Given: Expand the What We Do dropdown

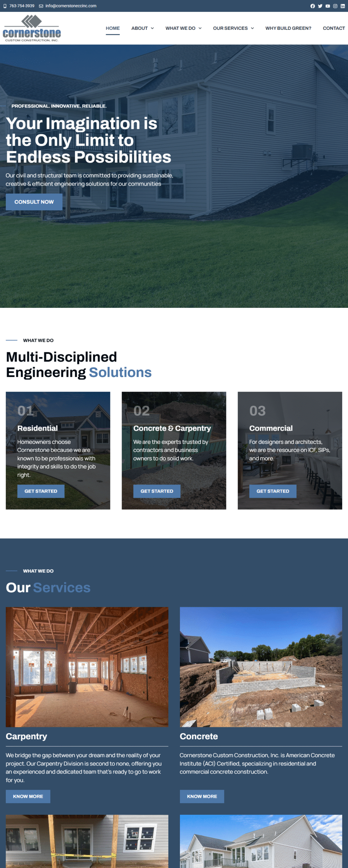Looking at the screenshot, I should (x=183, y=28).
